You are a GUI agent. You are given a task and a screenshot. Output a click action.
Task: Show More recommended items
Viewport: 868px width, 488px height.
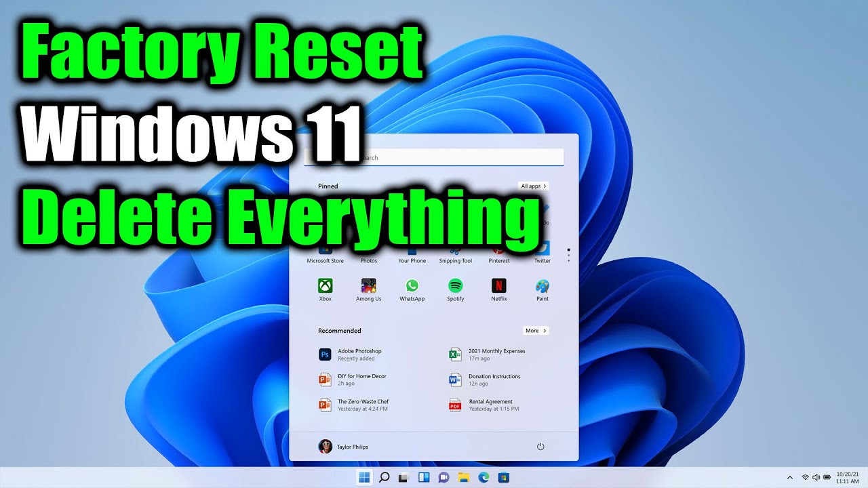[x=536, y=331]
